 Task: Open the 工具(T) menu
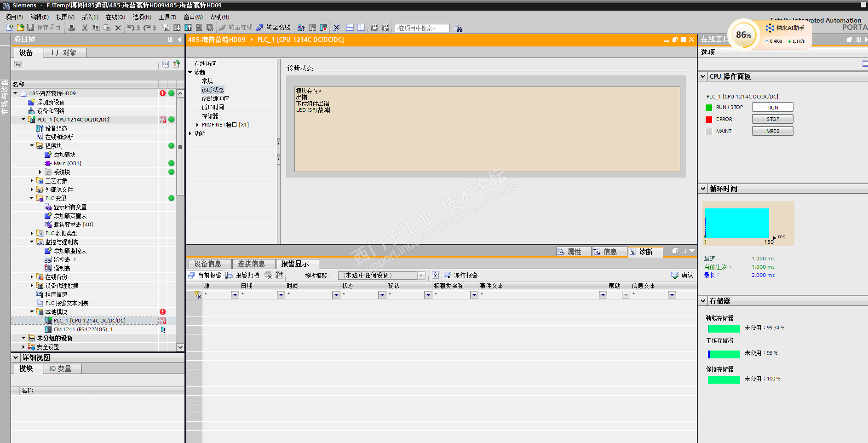[167, 17]
